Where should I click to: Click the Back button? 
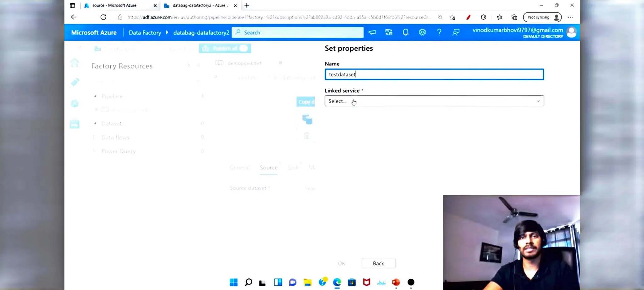(x=378, y=263)
